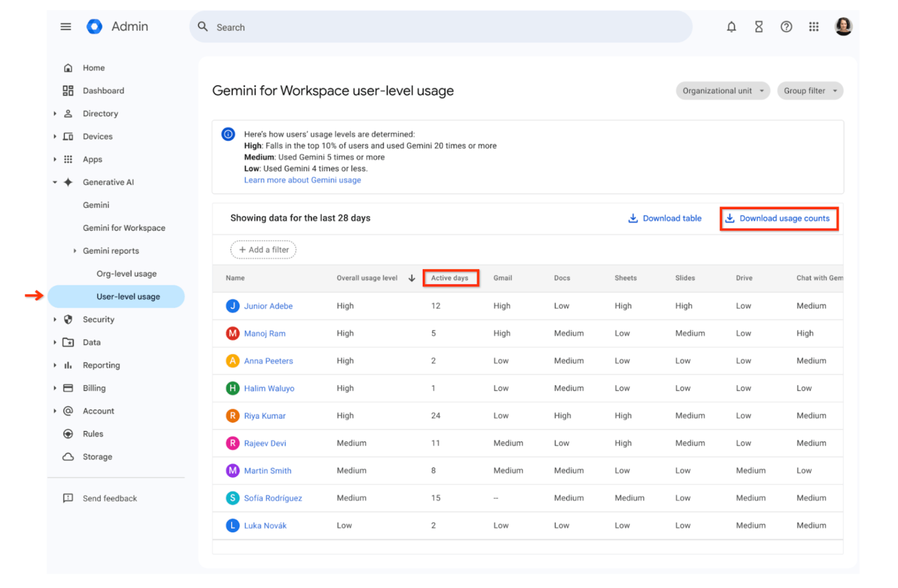
Task: Click the Rules icon in sidebar
Action: [68, 434]
